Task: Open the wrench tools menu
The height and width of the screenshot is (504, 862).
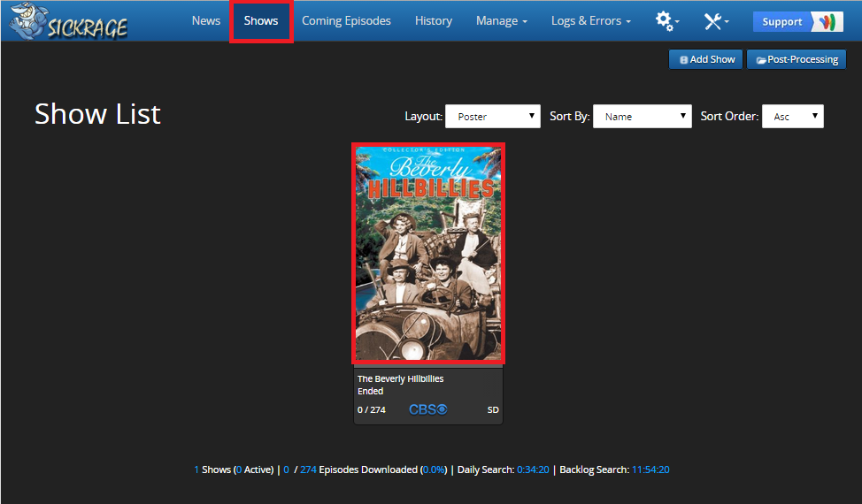Action: [716, 20]
